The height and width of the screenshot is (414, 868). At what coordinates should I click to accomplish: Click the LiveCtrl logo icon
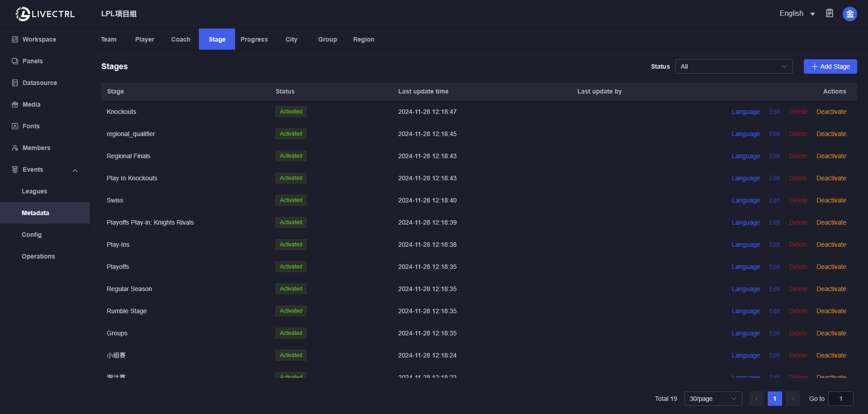pos(23,14)
